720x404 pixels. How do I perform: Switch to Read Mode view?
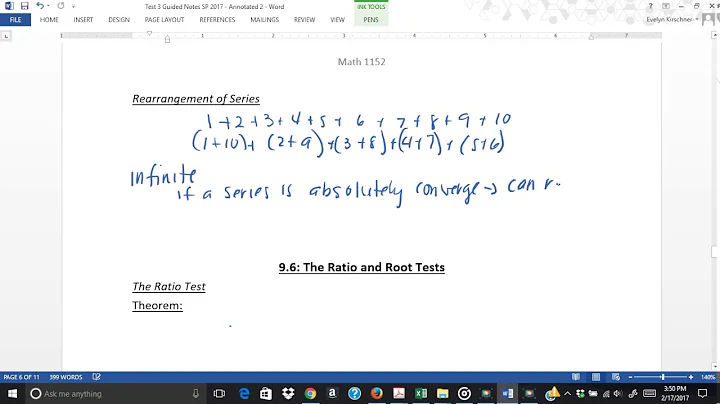(576, 377)
